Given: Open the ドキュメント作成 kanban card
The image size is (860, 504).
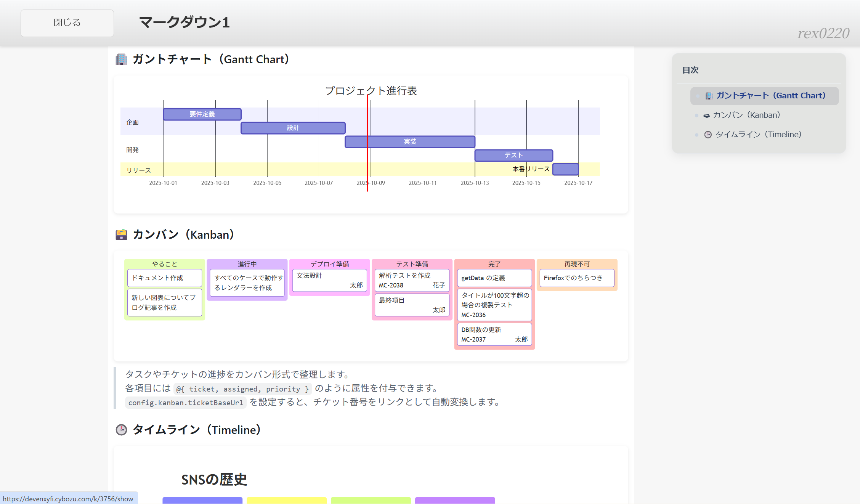Looking at the screenshot, I should pyautogui.click(x=164, y=278).
